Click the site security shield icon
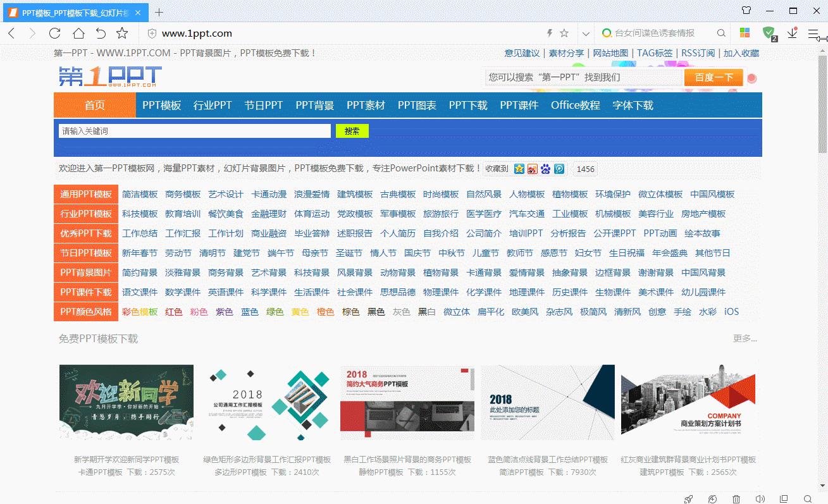 coord(152,34)
